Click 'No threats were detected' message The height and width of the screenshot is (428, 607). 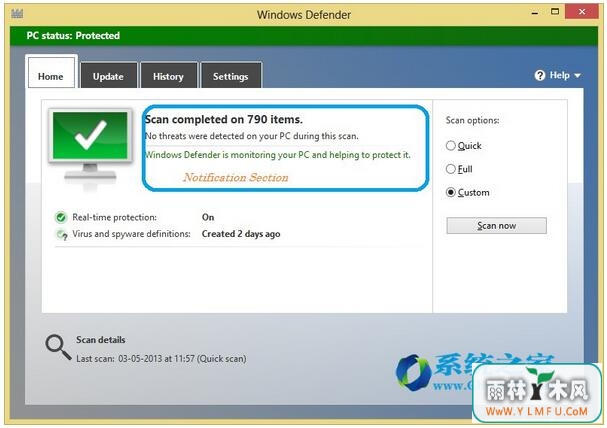point(252,136)
